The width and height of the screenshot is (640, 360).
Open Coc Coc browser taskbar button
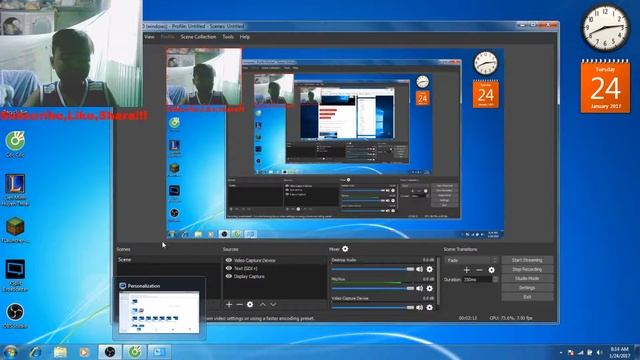click(135, 352)
